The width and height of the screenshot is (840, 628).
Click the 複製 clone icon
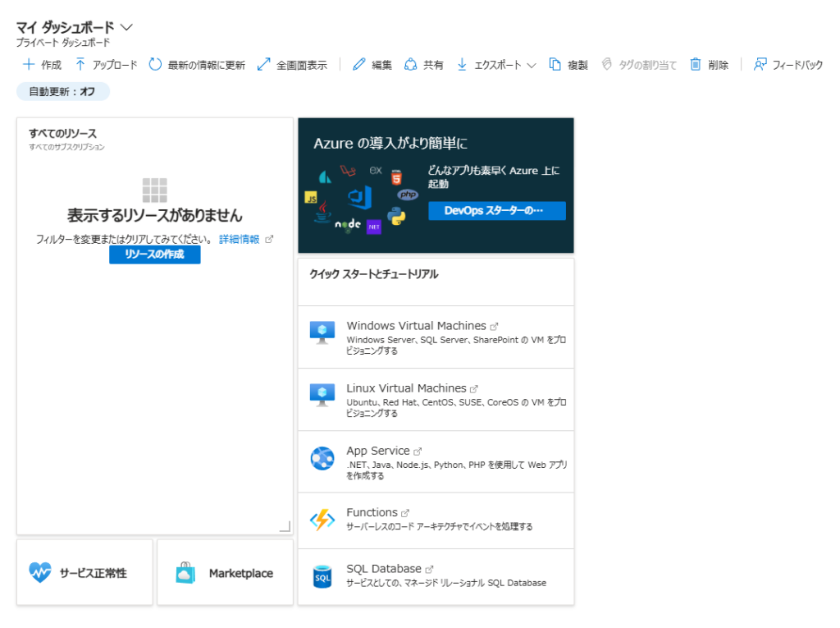point(555,64)
